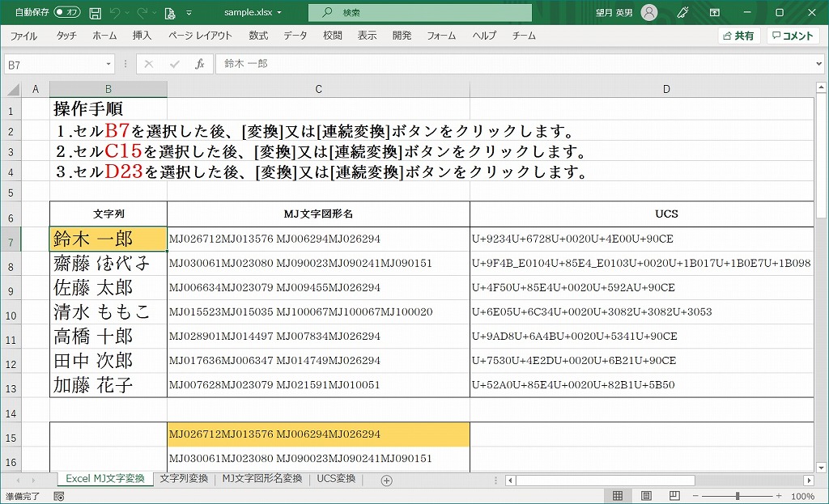
Task: Click the Insert Function fx icon
Action: [x=199, y=65]
